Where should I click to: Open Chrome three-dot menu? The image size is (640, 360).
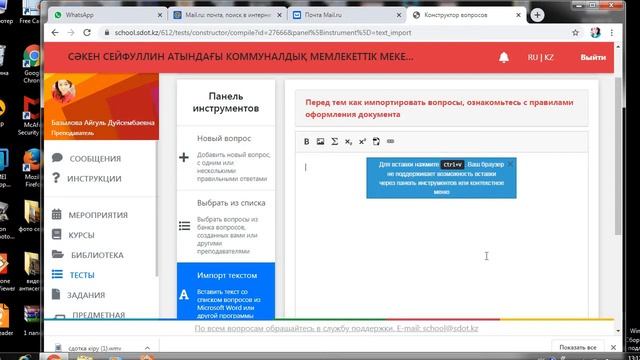(611, 33)
